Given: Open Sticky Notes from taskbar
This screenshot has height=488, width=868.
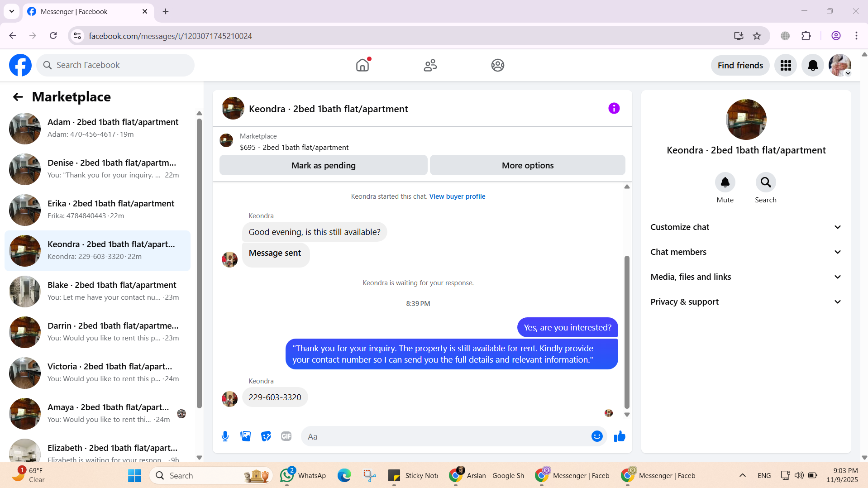Looking at the screenshot, I should tap(413, 475).
